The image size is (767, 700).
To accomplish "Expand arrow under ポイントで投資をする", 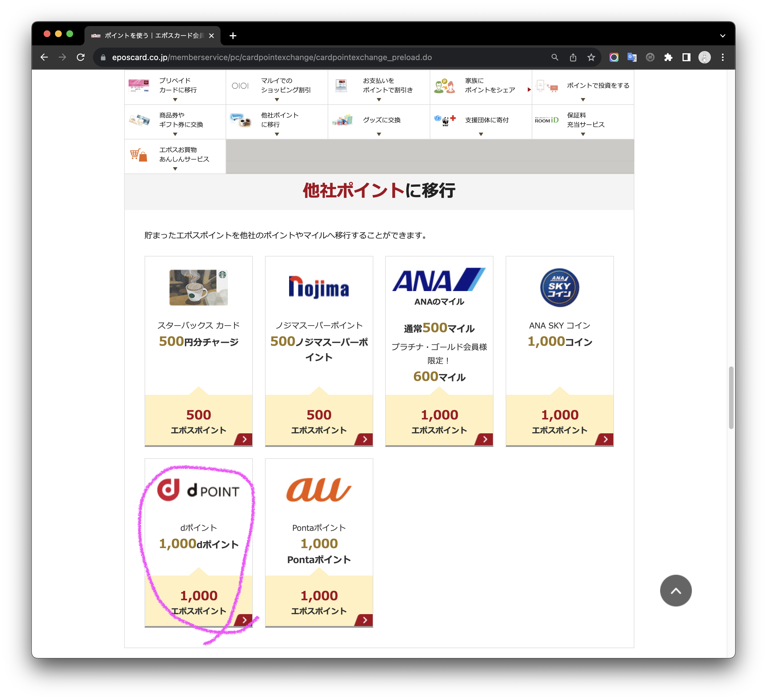I will pos(583,100).
